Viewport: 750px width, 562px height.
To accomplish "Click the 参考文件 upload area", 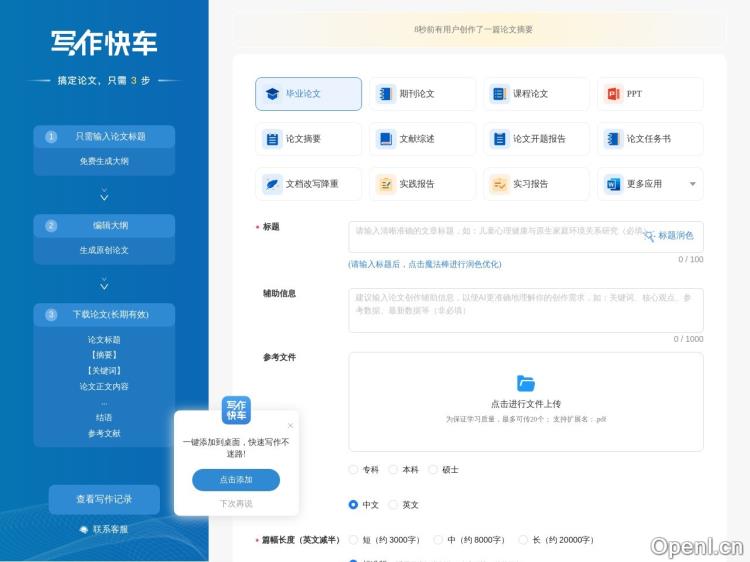I will click(526, 402).
